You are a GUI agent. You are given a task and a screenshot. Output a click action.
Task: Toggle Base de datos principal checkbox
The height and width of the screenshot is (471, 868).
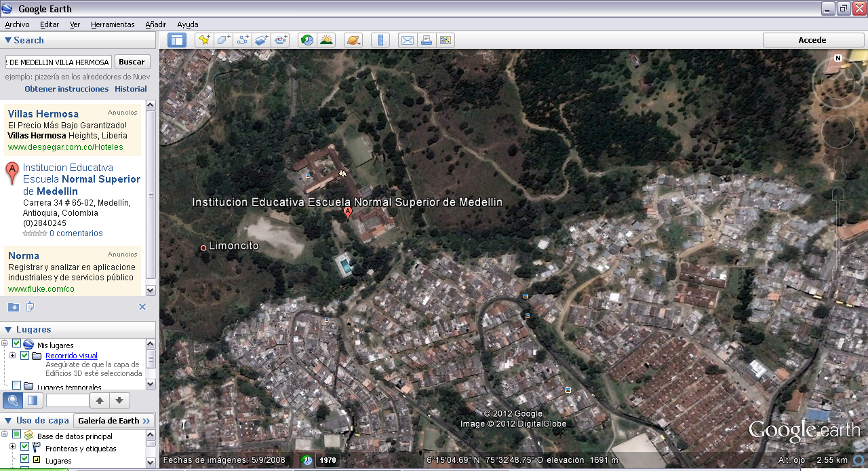[x=16, y=435]
